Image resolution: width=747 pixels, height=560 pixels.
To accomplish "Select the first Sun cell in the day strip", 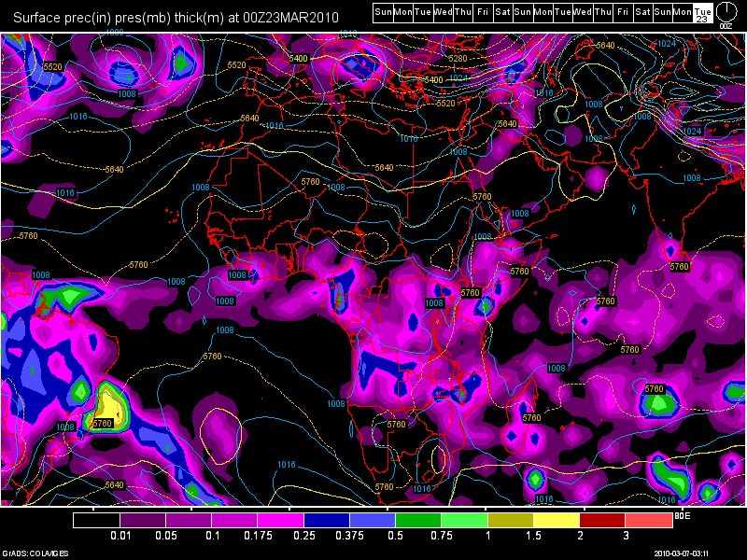I will [x=383, y=11].
